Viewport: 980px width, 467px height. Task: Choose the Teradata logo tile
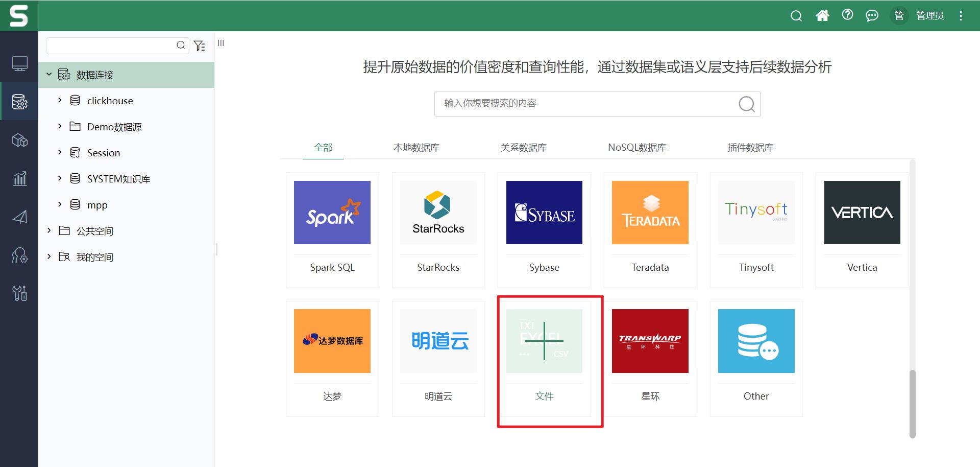pos(650,213)
